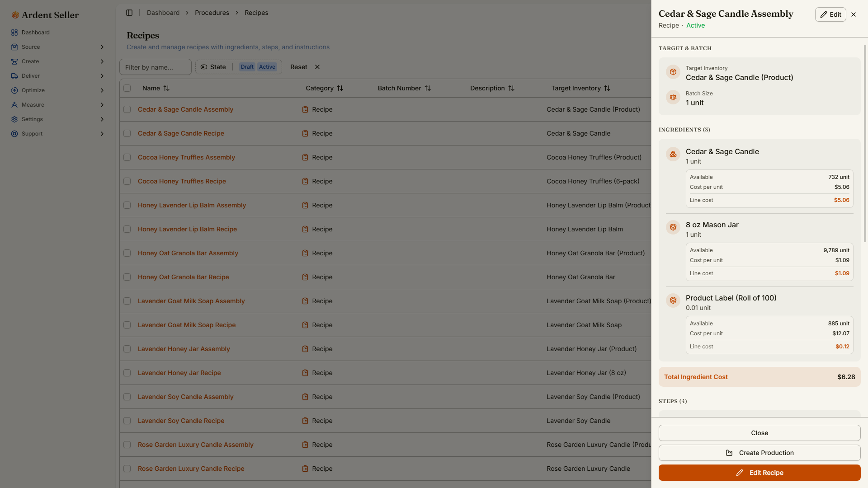Go to Procedures breadcrumb
This screenshot has width=868, height=488.
pyautogui.click(x=212, y=13)
